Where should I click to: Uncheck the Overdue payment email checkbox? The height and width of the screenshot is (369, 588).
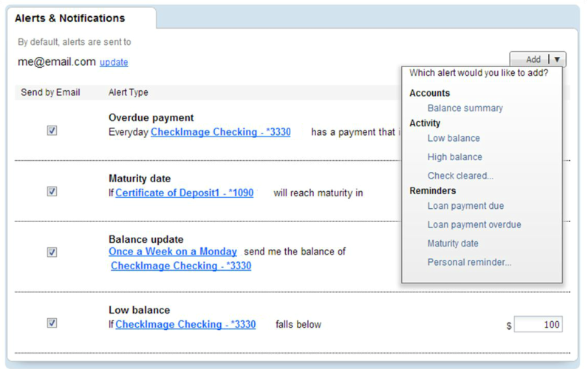52,131
